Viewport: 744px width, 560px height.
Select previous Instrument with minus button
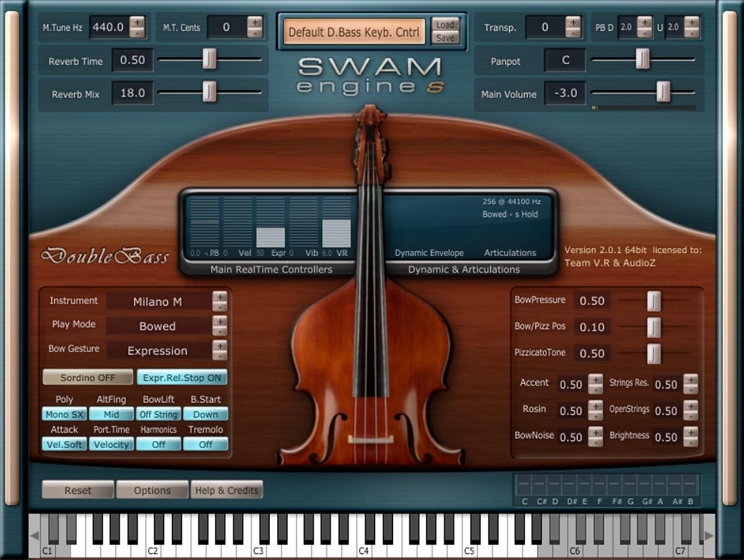[219, 307]
